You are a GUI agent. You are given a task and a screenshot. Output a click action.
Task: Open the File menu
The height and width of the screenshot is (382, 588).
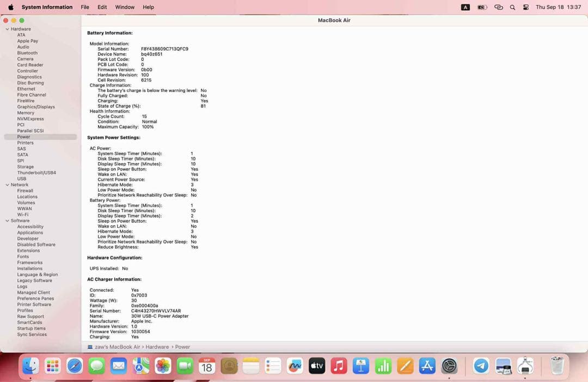click(85, 7)
